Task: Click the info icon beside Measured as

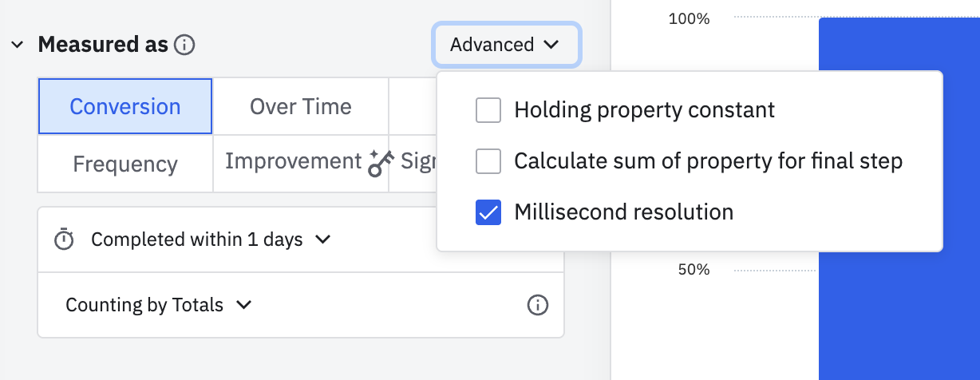Action: tap(184, 45)
